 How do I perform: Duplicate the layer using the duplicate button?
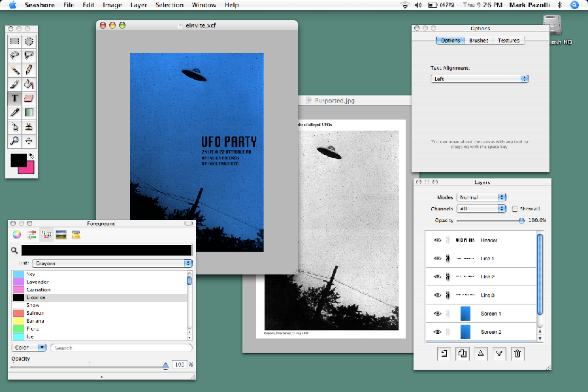(x=463, y=353)
